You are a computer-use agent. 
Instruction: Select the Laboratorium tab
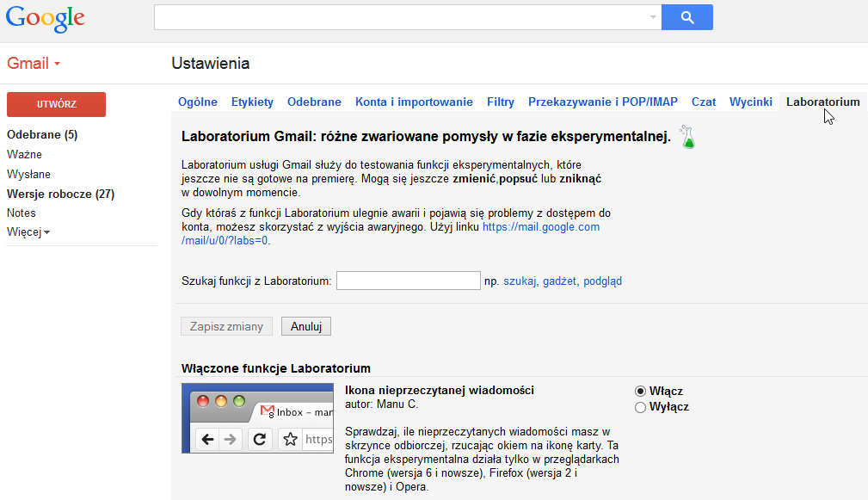pos(823,102)
